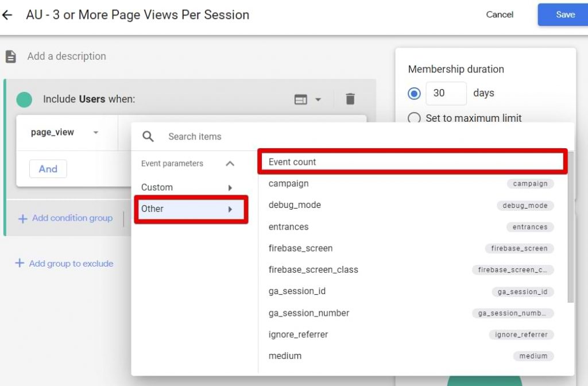Collapse the Event parameters section

pyautogui.click(x=230, y=163)
